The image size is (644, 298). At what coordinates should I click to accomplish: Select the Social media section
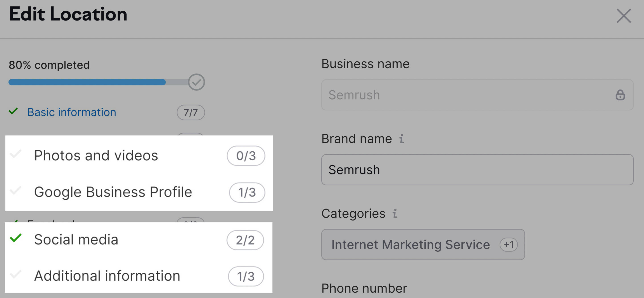76,240
